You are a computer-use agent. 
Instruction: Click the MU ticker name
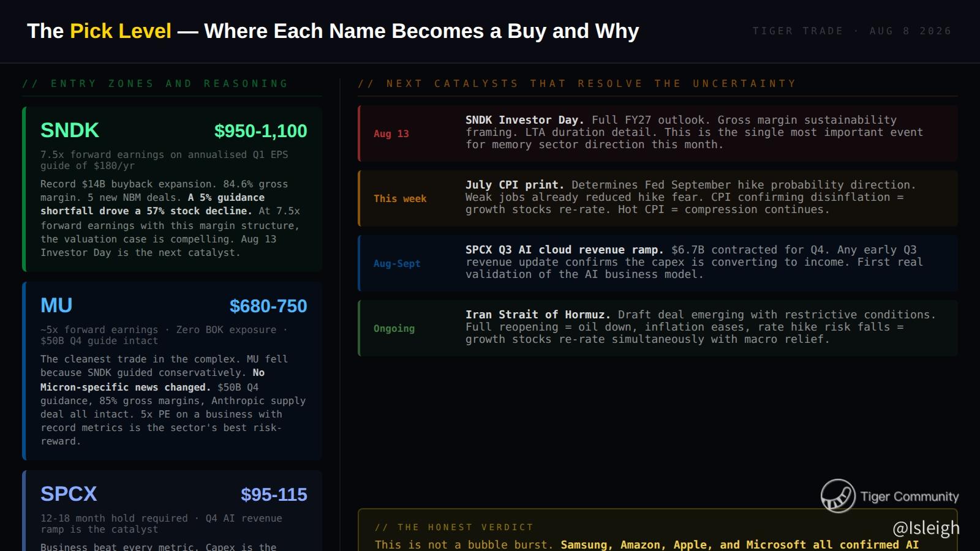point(56,305)
